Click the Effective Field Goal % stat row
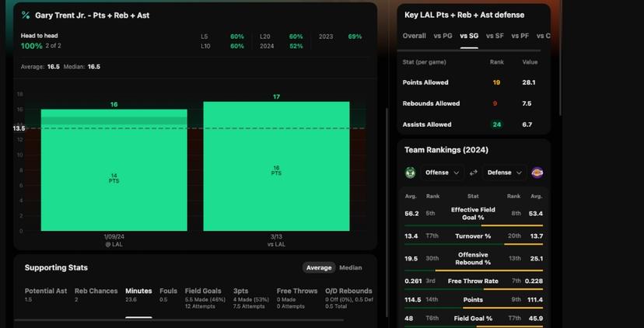644x328 pixels. pyautogui.click(x=473, y=214)
